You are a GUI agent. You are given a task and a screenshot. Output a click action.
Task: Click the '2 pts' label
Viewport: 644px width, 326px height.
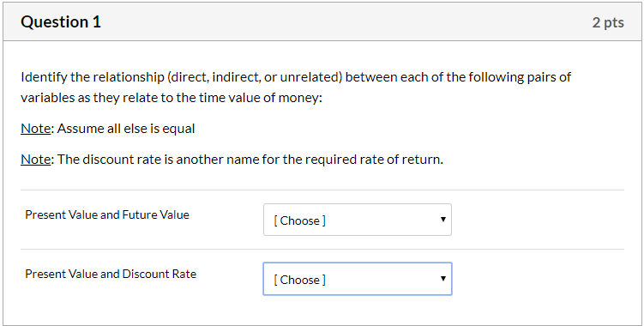pyautogui.click(x=608, y=22)
